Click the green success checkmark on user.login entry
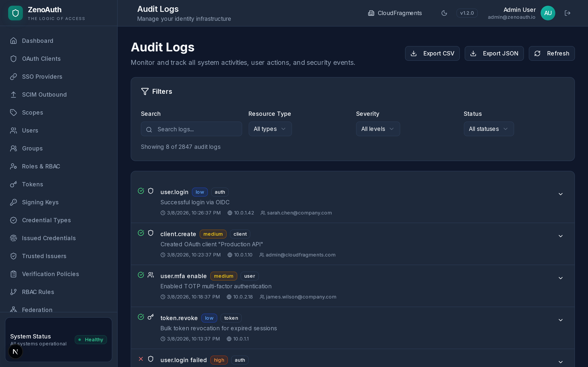The height and width of the screenshot is (367, 588). tap(141, 191)
